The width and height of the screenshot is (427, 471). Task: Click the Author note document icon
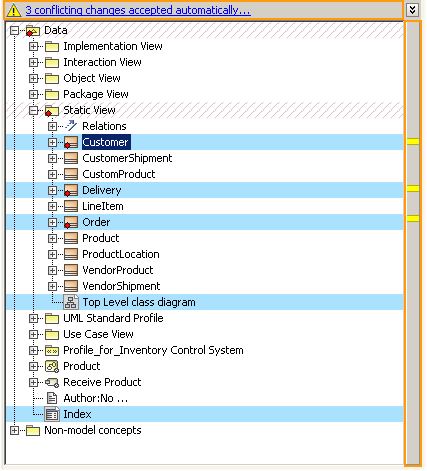(52, 398)
